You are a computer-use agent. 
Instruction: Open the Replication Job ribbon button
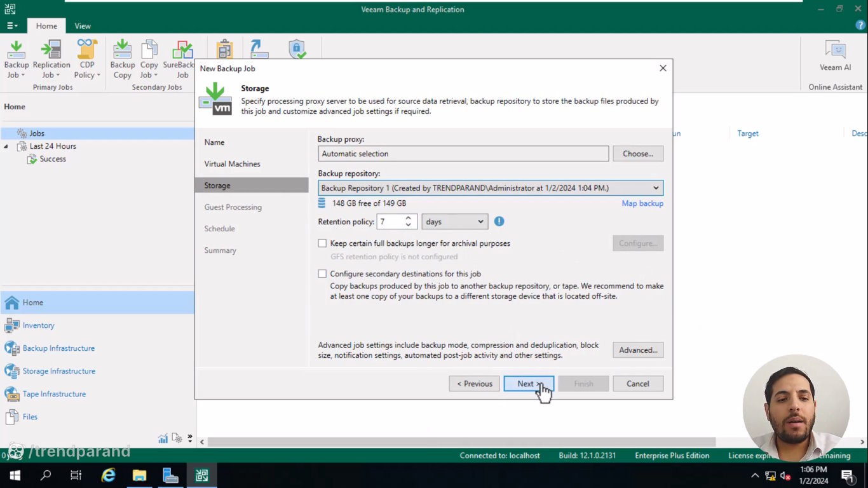pos(51,59)
